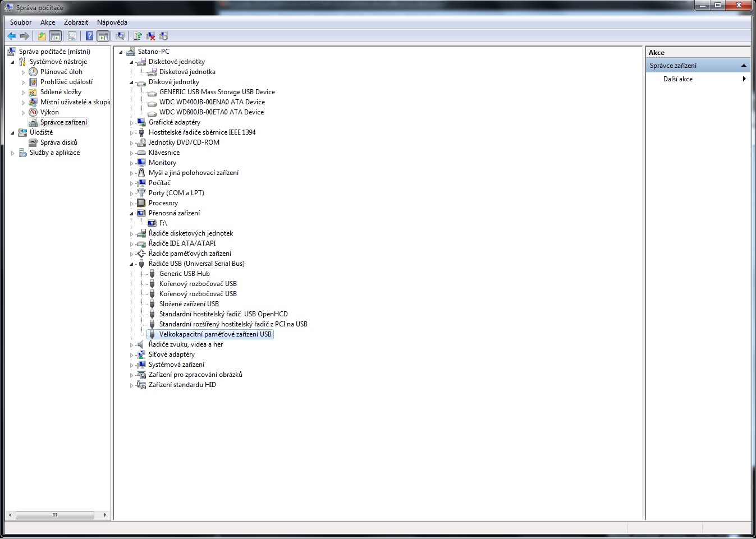Click the Generic USB Hub plug icon
Viewport: 756px width, 539px height.
(x=152, y=274)
